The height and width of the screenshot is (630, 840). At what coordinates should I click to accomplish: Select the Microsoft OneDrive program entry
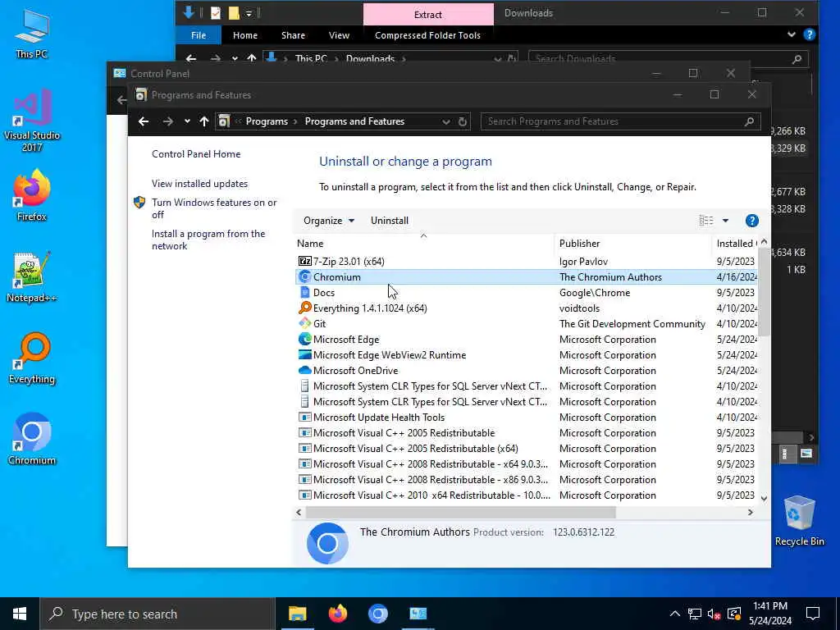pyautogui.click(x=527, y=371)
